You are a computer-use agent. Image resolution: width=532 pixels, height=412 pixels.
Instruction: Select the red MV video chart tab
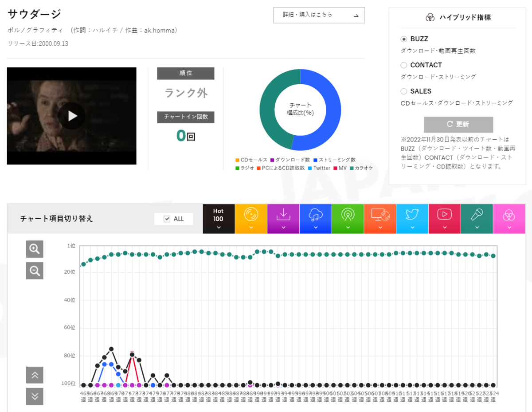pos(445,219)
